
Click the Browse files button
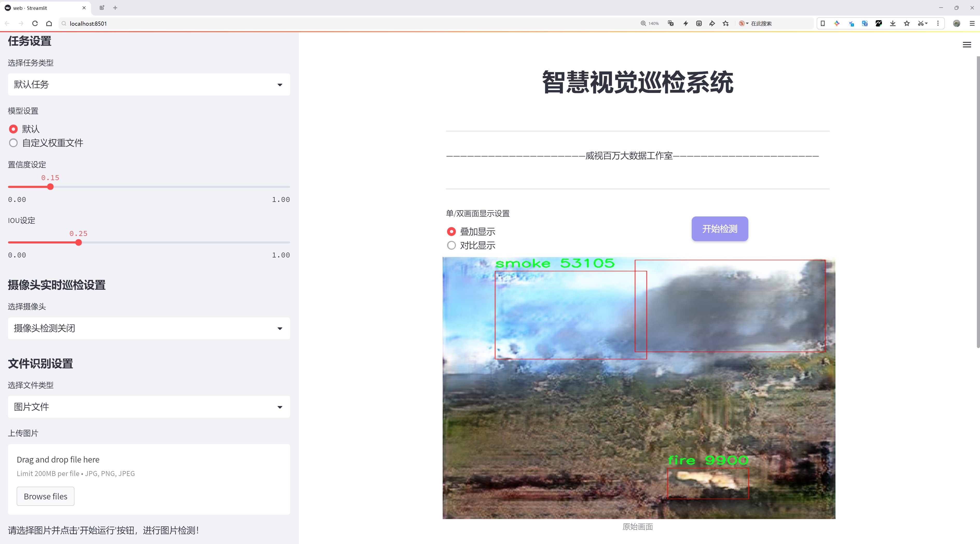[45, 497]
